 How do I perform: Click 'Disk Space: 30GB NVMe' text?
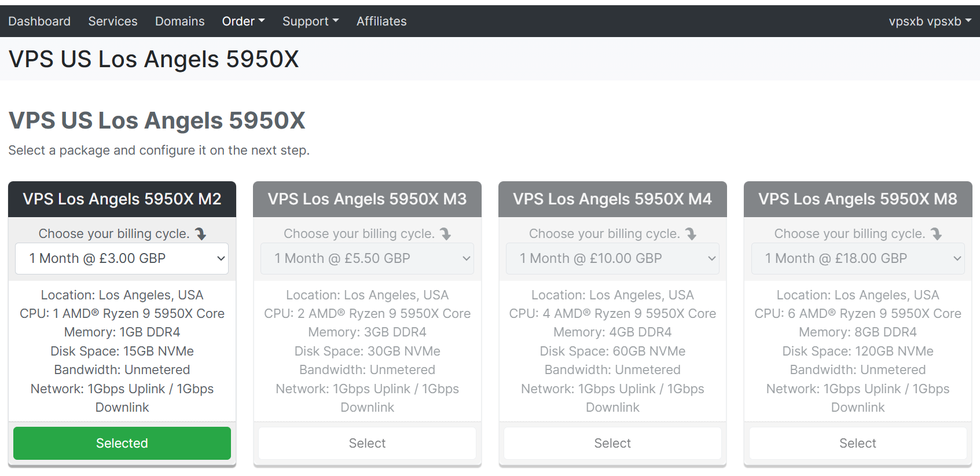(367, 351)
